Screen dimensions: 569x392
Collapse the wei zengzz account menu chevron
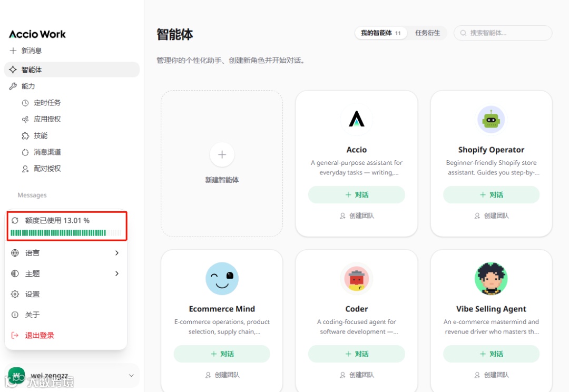[131, 376]
